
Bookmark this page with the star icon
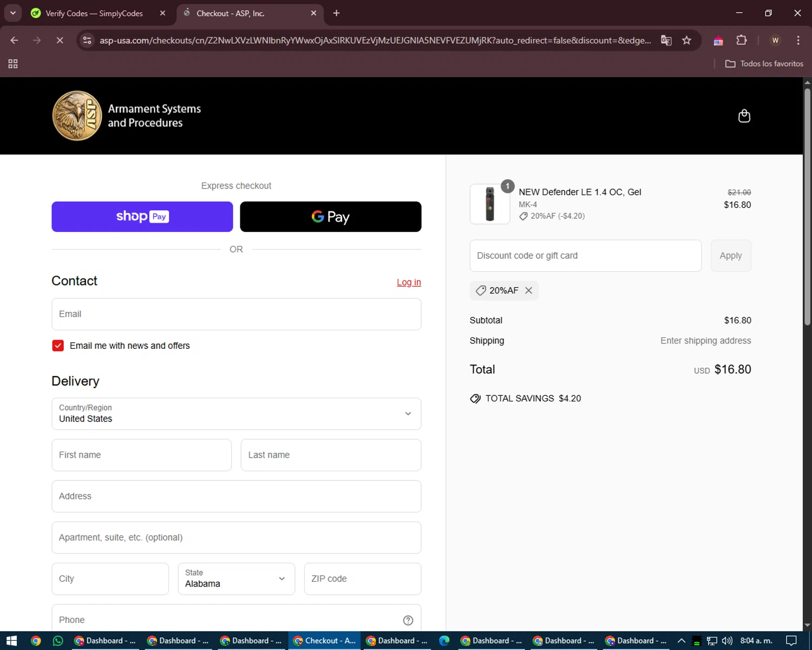pyautogui.click(x=686, y=40)
